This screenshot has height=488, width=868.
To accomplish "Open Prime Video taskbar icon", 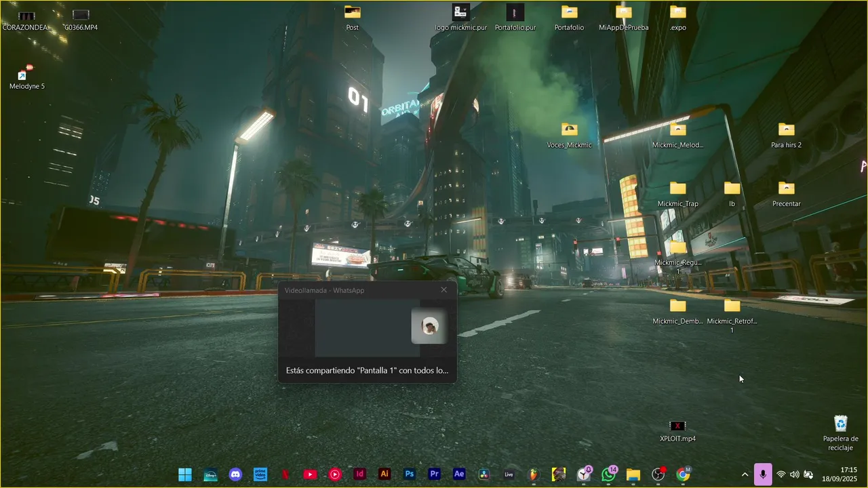I will pos(260,474).
